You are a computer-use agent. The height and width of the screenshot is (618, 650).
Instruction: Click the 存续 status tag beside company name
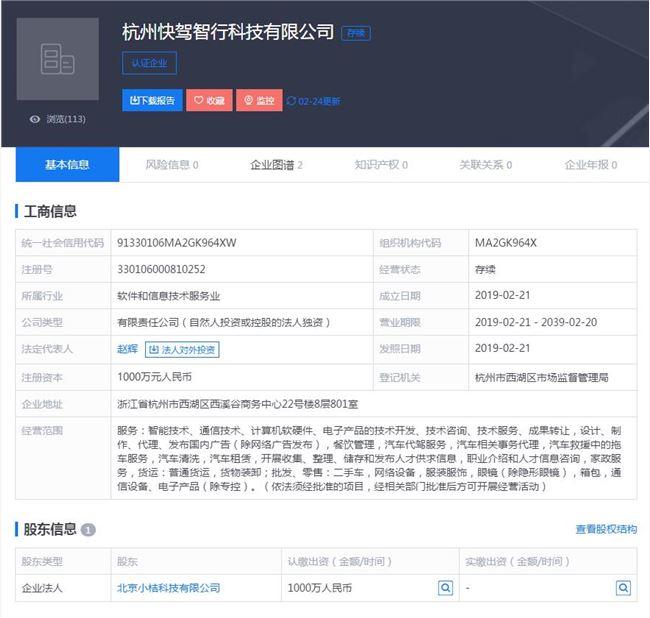[356, 33]
